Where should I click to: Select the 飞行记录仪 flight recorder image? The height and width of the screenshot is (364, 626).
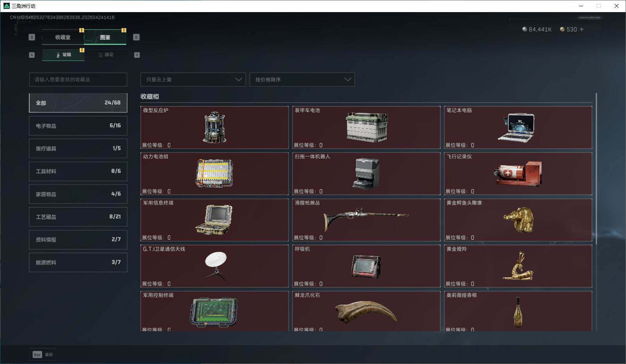(518, 173)
